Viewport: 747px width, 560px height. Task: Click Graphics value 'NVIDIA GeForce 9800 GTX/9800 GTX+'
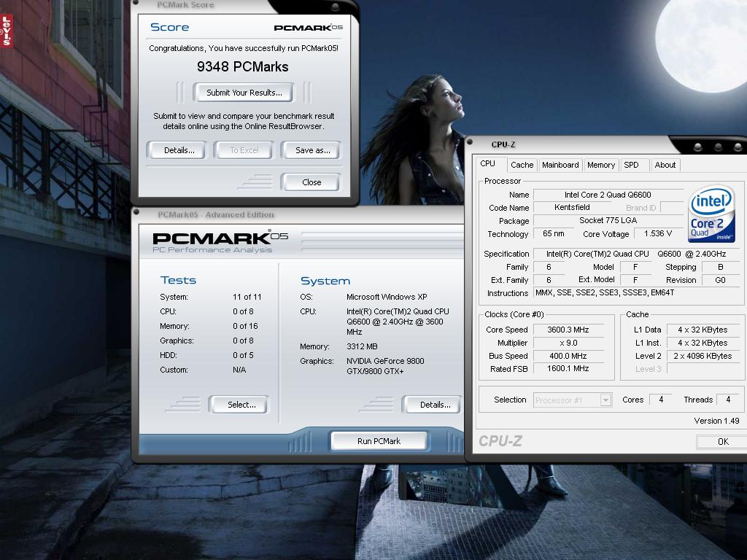tap(385, 366)
